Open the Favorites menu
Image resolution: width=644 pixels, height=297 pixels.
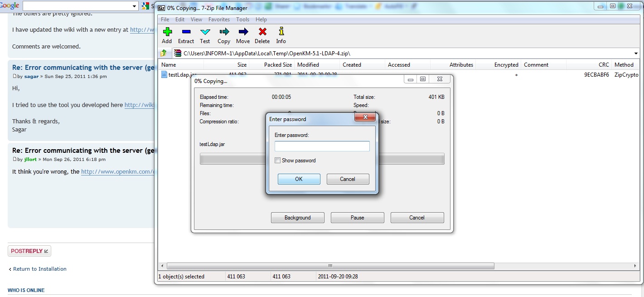pos(219,19)
